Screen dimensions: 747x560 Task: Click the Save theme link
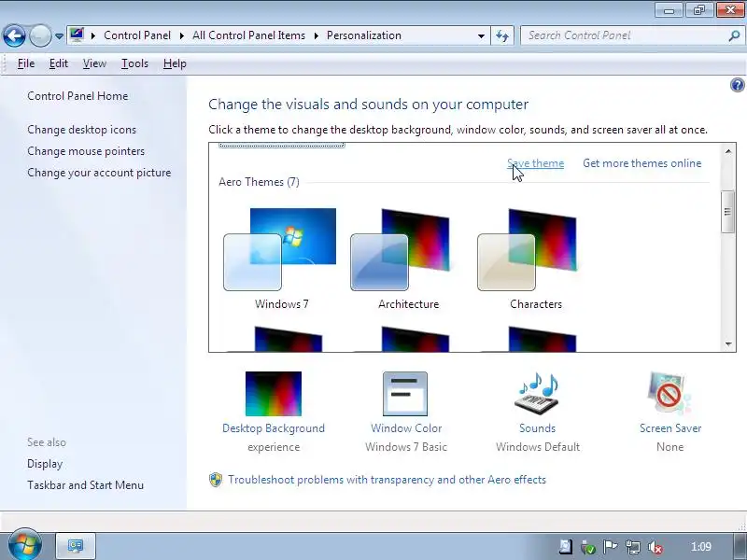pos(535,163)
